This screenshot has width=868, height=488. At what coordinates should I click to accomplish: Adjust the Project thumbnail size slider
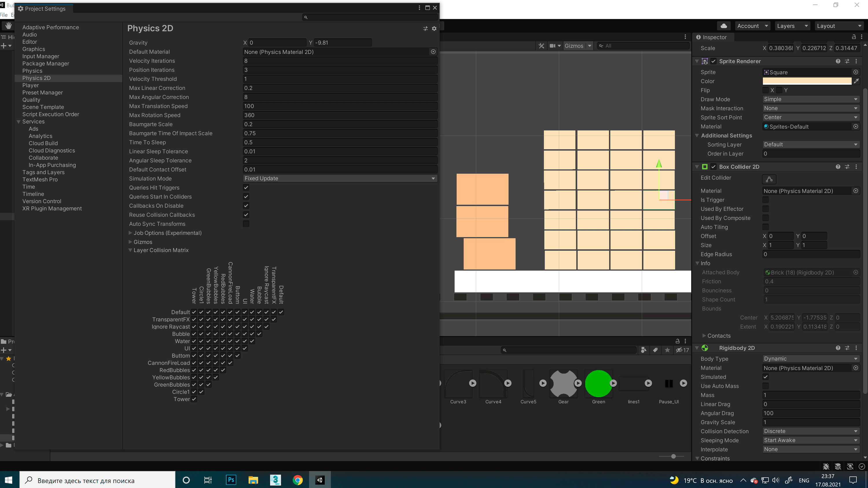point(673,456)
